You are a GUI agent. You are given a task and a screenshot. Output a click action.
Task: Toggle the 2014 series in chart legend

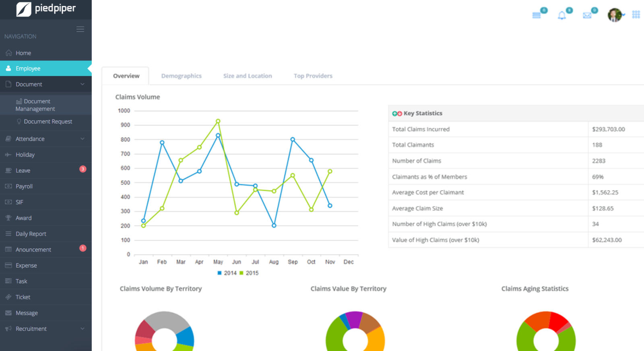(227, 273)
